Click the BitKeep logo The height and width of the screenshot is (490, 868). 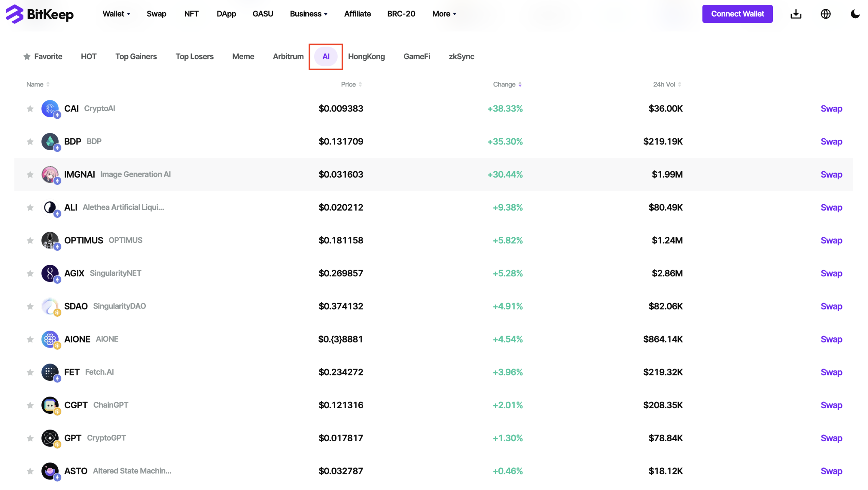(39, 14)
